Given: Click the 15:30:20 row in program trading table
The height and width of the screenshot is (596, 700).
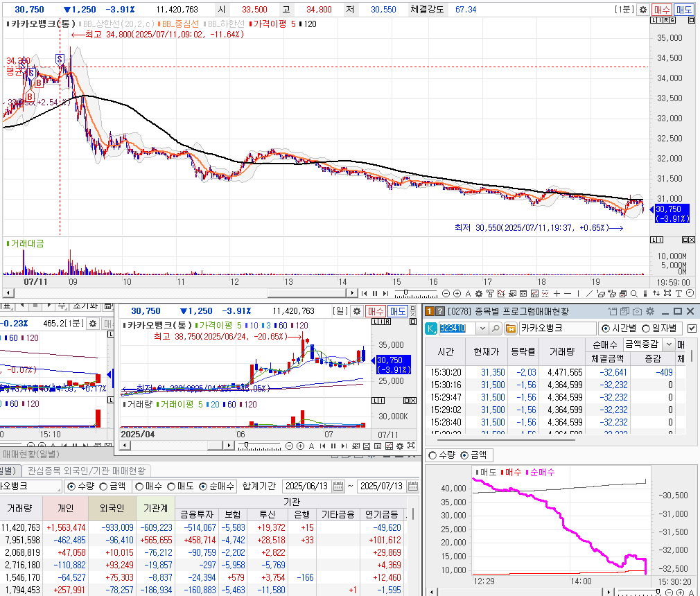Looking at the screenshot, I should point(556,372).
